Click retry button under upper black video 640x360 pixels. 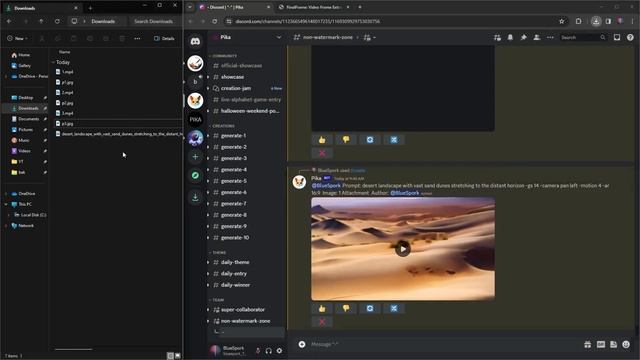370,140
